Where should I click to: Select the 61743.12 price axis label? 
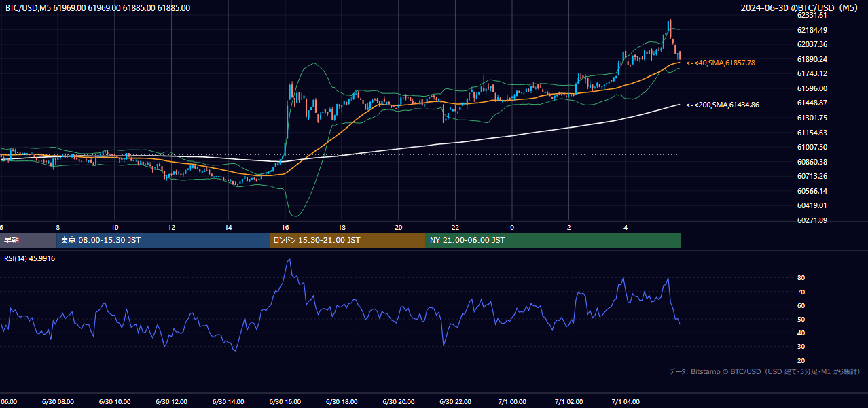[x=812, y=73]
